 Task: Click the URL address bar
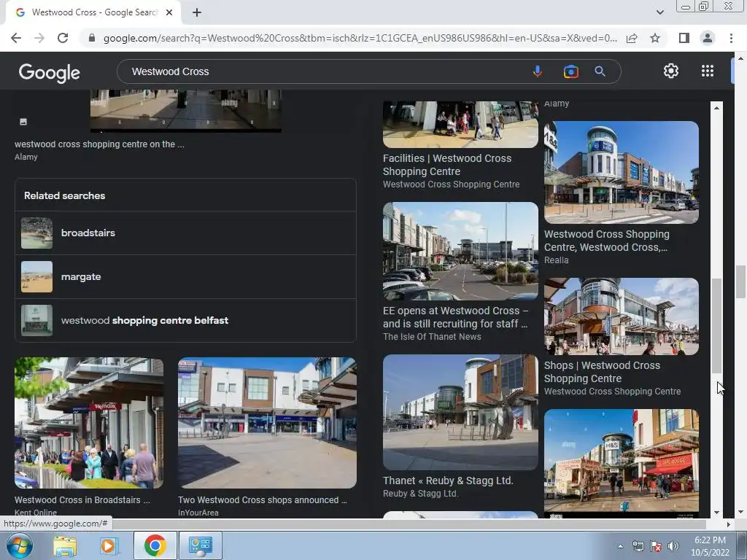point(360,38)
